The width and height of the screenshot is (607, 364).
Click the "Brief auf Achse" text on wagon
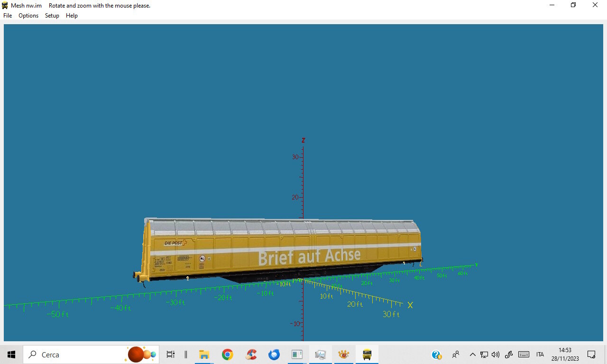tap(309, 256)
